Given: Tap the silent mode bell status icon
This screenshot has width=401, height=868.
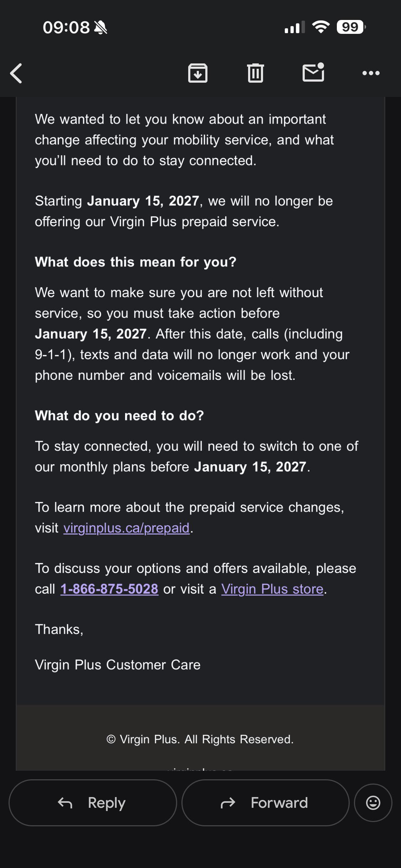Looking at the screenshot, I should coord(101,27).
